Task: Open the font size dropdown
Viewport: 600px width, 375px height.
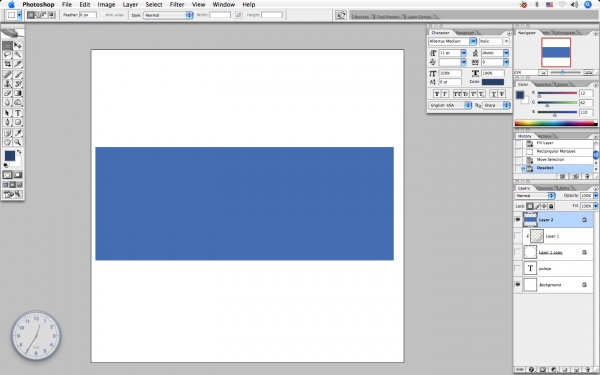Action: tap(463, 53)
